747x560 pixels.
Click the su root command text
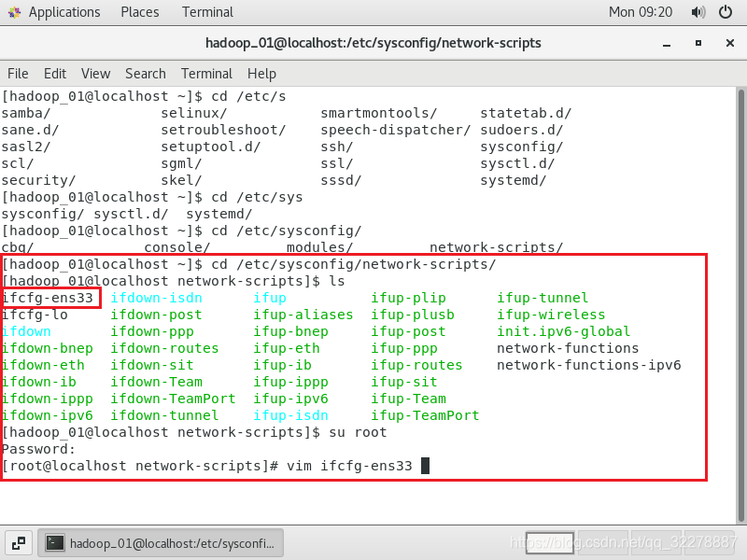click(x=358, y=432)
